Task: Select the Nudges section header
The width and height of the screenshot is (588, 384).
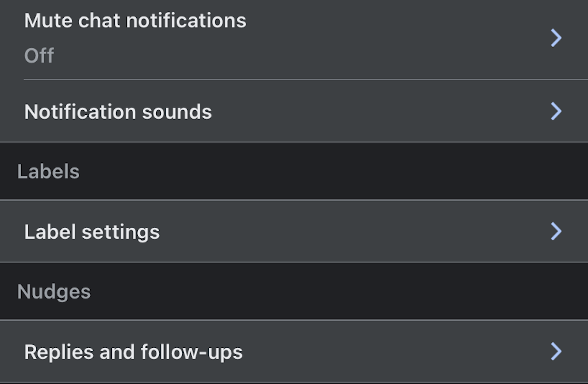Action: [x=54, y=292]
